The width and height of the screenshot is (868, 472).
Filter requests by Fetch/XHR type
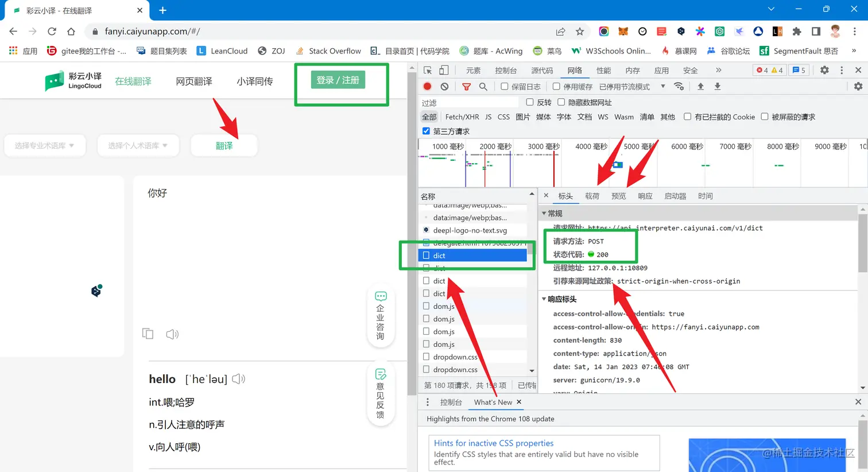click(462, 117)
